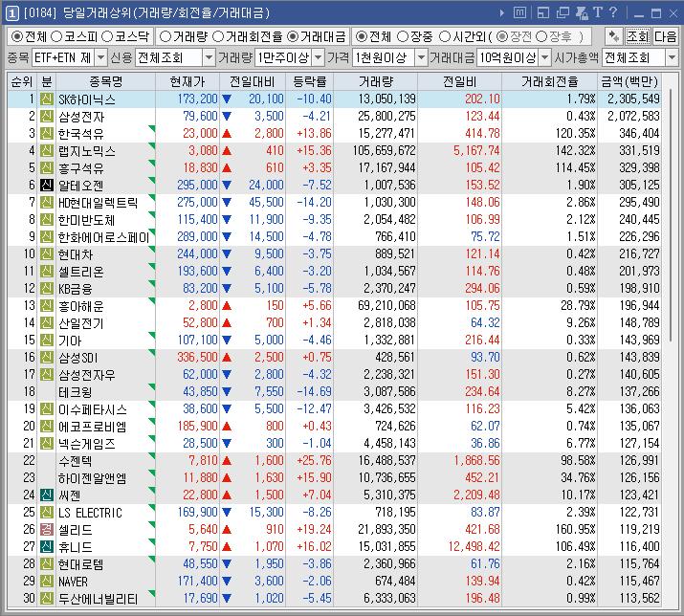Screen dimensions: 684x616
Task: Click the 조회 search button
Action: (x=638, y=36)
